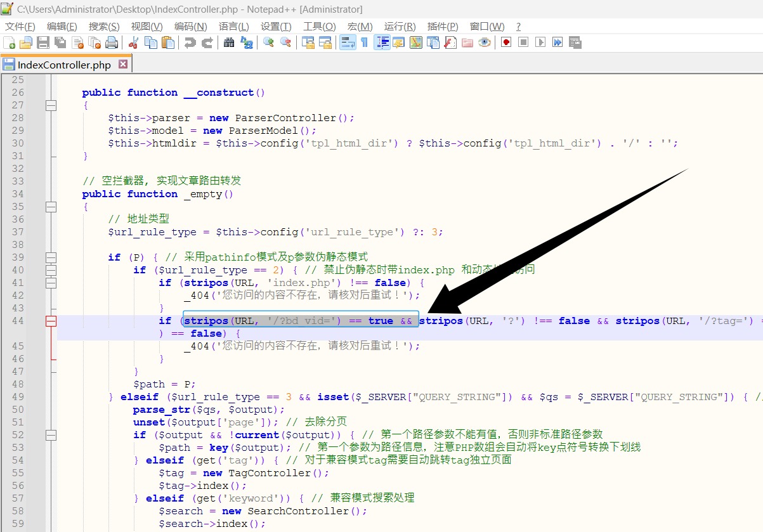This screenshot has width=763, height=532.
Task: Undo last edit via toolbar arrow
Action: pos(190,42)
